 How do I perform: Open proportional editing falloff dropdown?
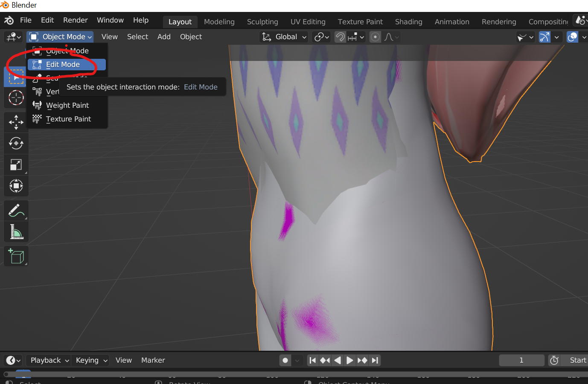pyautogui.click(x=391, y=37)
